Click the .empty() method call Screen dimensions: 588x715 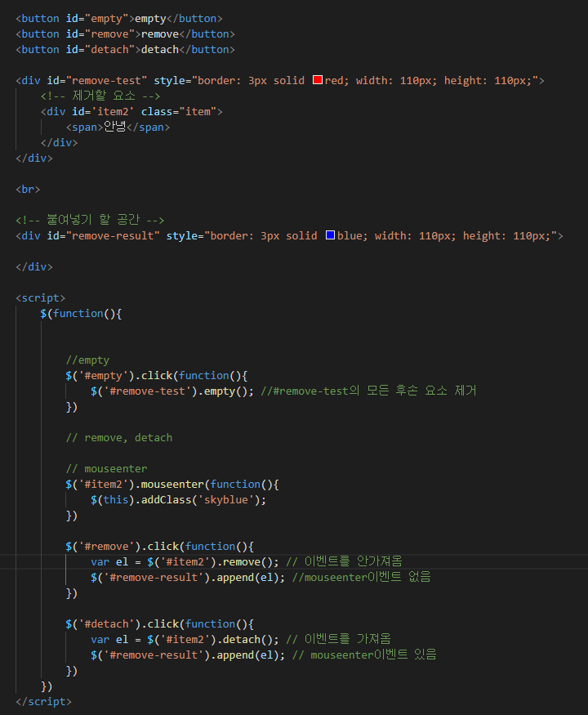coord(225,391)
